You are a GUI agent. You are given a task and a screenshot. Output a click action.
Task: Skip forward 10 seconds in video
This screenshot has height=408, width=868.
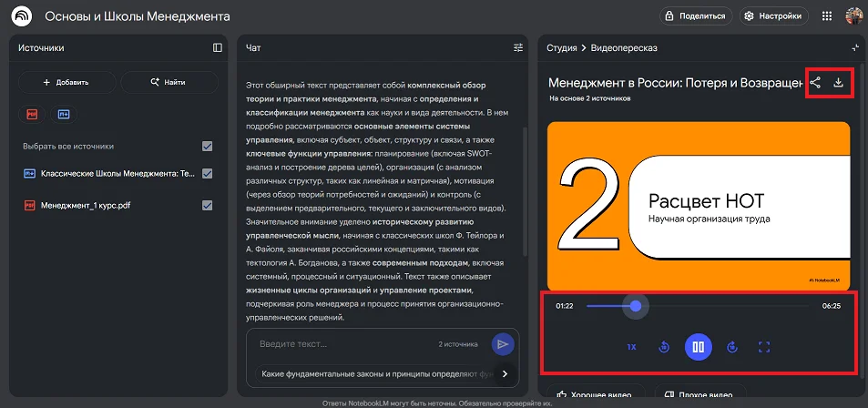tap(732, 347)
